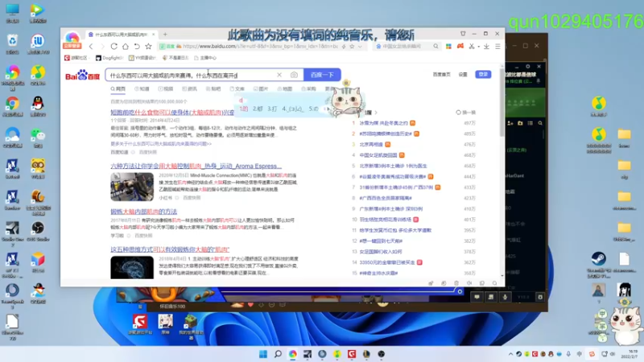Switch to the 地图 search tab

285,89
